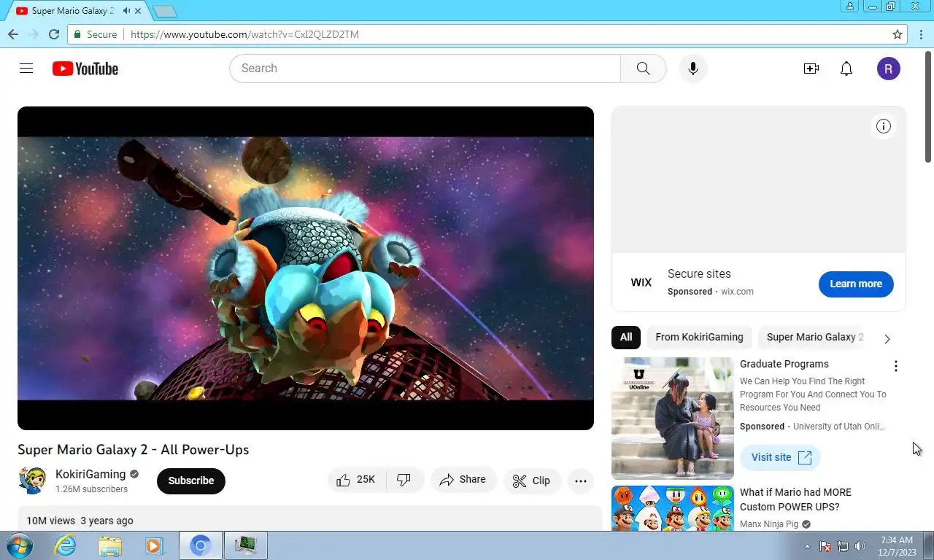Show more filter chips with arrow
The width and height of the screenshot is (934, 560).
click(x=887, y=338)
